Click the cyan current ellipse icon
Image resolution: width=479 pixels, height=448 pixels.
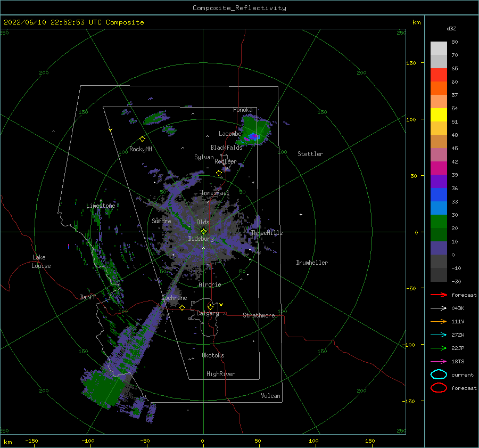[439, 374]
